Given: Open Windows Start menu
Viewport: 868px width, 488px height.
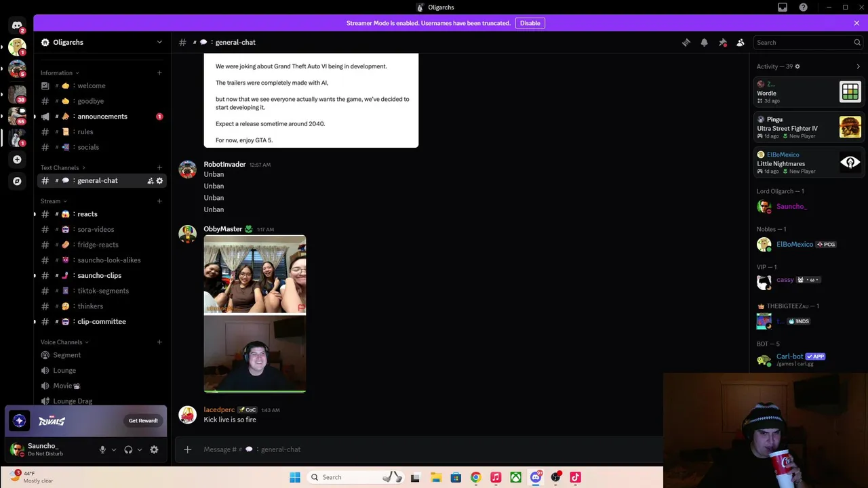Looking at the screenshot, I should pyautogui.click(x=295, y=477).
